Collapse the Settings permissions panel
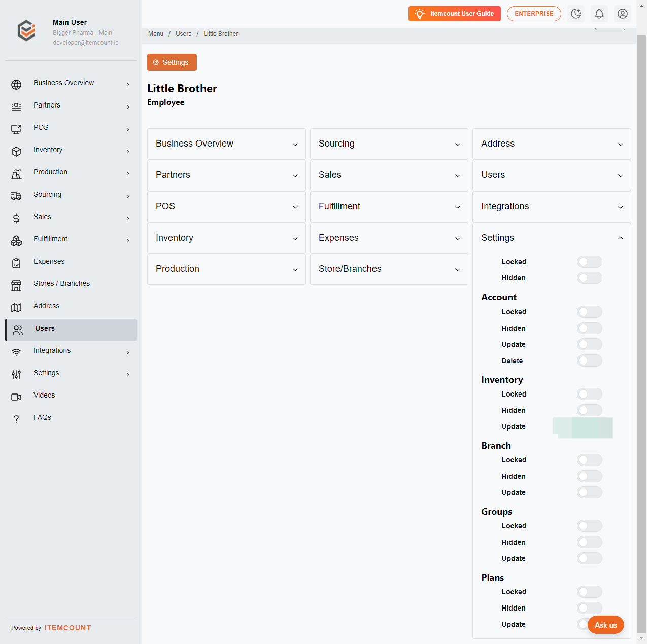The height and width of the screenshot is (644, 647). [552, 238]
